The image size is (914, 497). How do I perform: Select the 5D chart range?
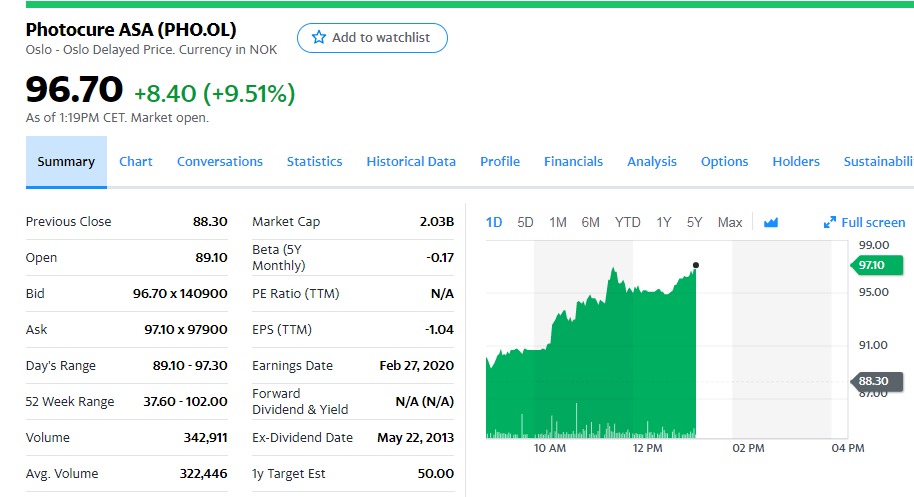(525, 222)
